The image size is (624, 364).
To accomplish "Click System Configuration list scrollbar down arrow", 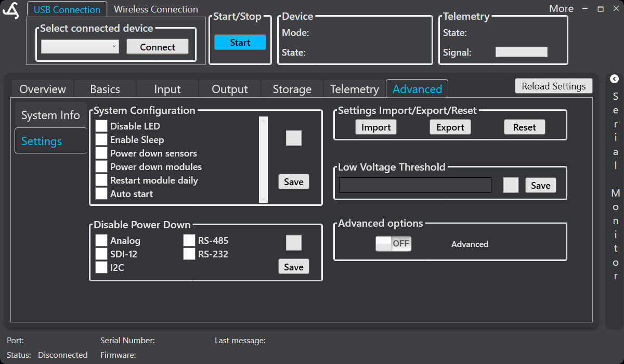I will (x=263, y=198).
